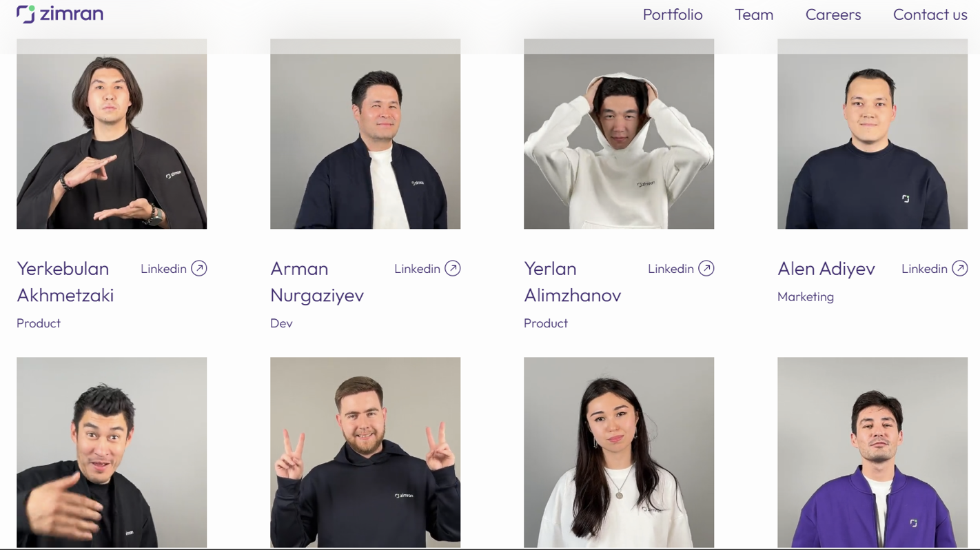Viewport: 980px width, 550px height.
Task: Open Yerkebulan Akhmetzaki's LinkedIn arrow icon
Action: coord(199,269)
